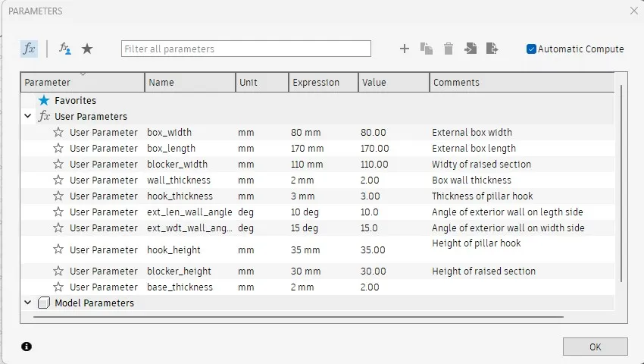Click the Filter all parameters search field
The height and width of the screenshot is (364, 644).
tap(246, 49)
